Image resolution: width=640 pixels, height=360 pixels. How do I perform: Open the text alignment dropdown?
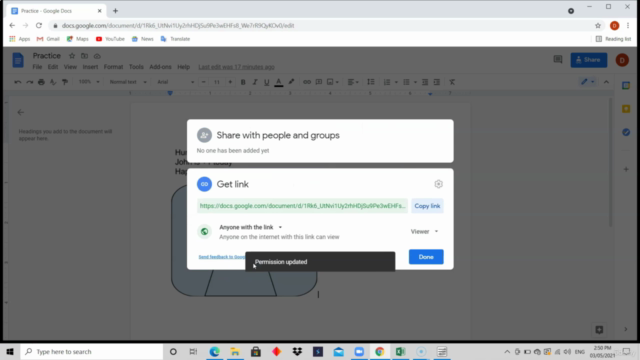tap(353, 82)
